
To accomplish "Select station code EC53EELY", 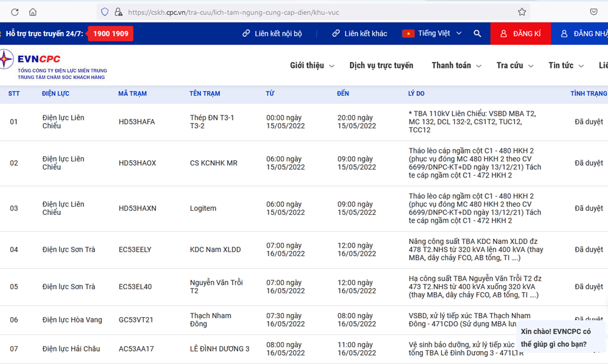I will tap(135, 249).
